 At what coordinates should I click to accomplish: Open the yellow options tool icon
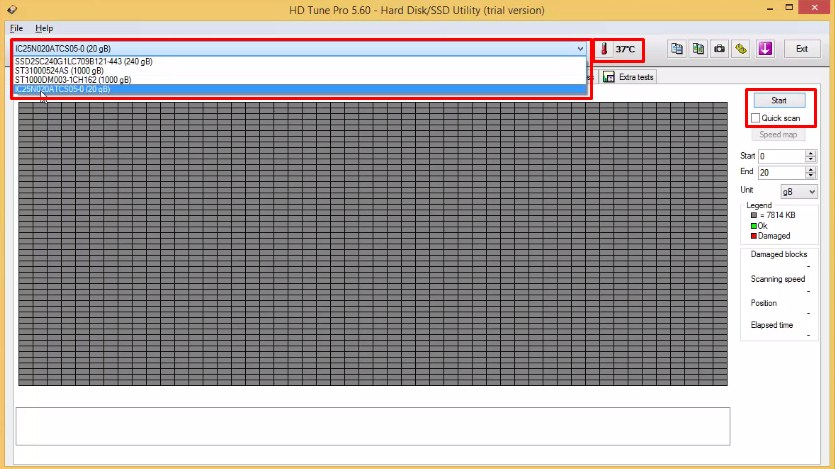[741, 48]
